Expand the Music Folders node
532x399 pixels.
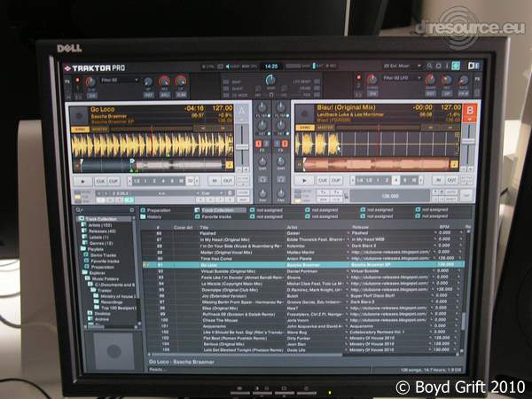click(x=88, y=278)
